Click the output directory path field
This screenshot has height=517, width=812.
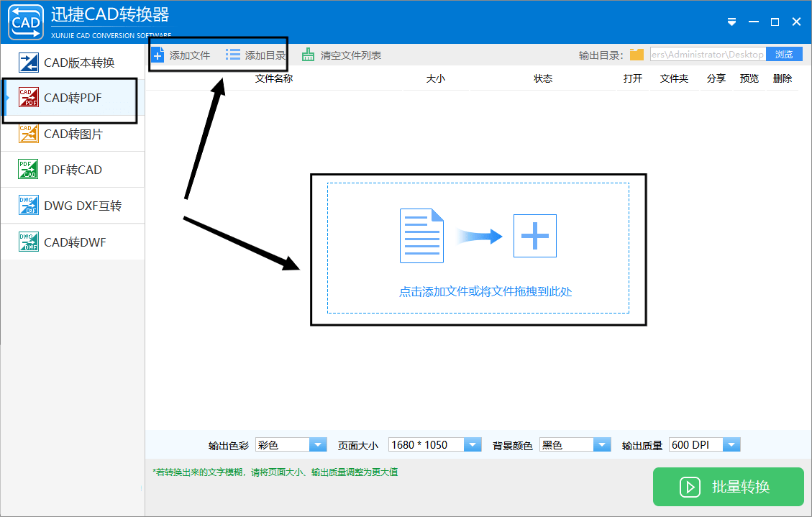(708, 55)
